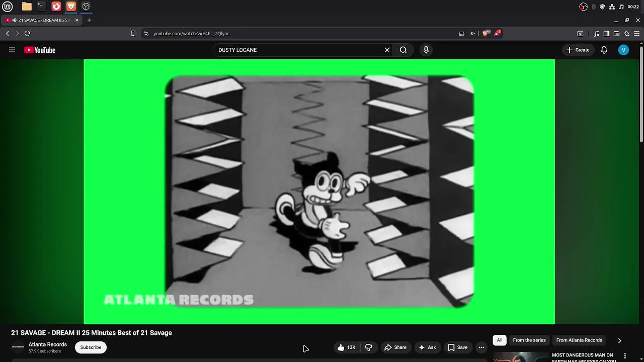This screenshot has height=362, width=644.
Task: Open options for the MOST DANGEROUS MAN video
Action: [x=625, y=356]
